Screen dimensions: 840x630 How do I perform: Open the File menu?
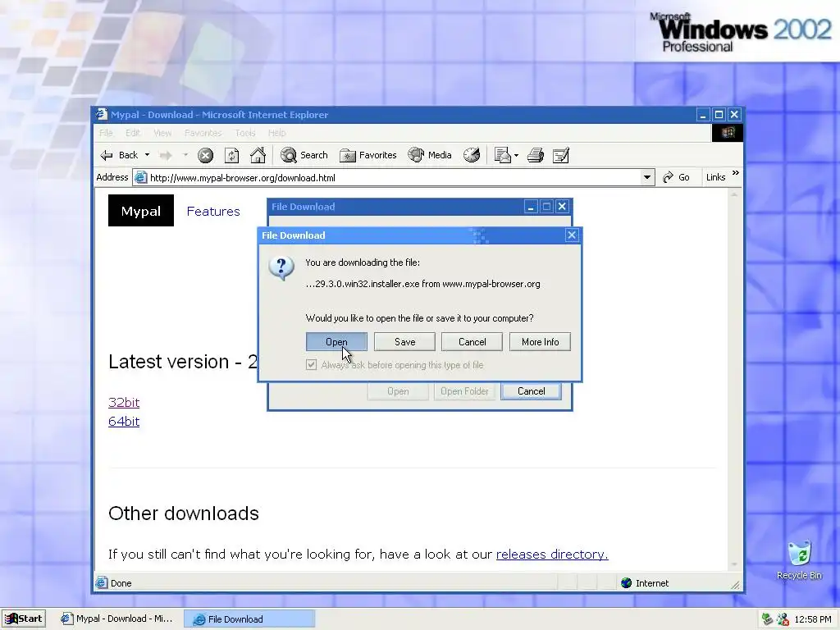(x=106, y=133)
